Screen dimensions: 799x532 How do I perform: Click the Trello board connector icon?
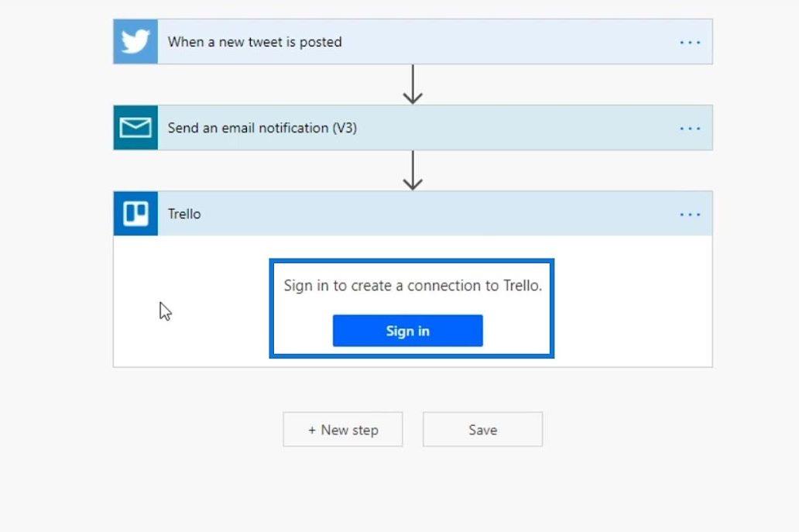pyautogui.click(x=135, y=214)
